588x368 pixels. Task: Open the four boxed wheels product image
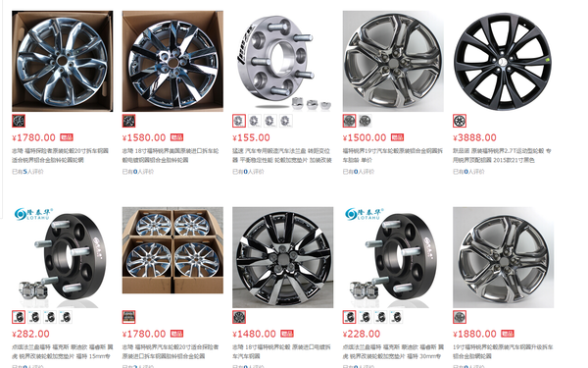click(x=172, y=250)
